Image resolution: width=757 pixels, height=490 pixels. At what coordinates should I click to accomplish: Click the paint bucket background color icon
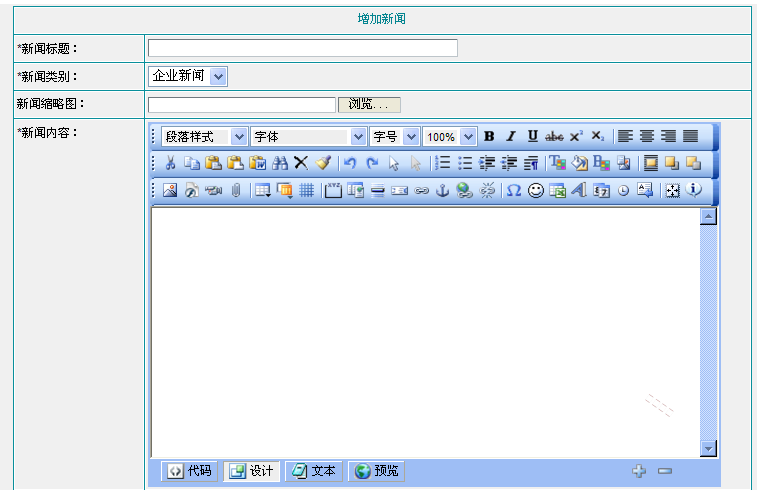[x=579, y=163]
